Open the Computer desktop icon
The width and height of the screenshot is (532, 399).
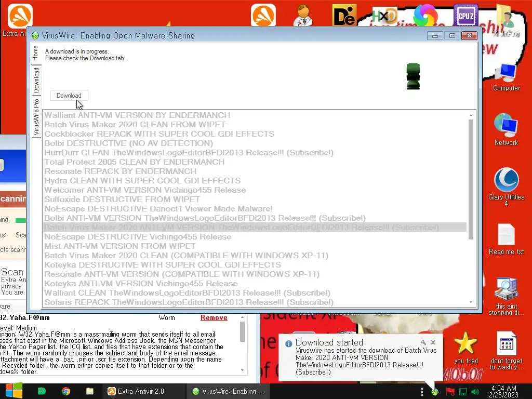tap(506, 77)
